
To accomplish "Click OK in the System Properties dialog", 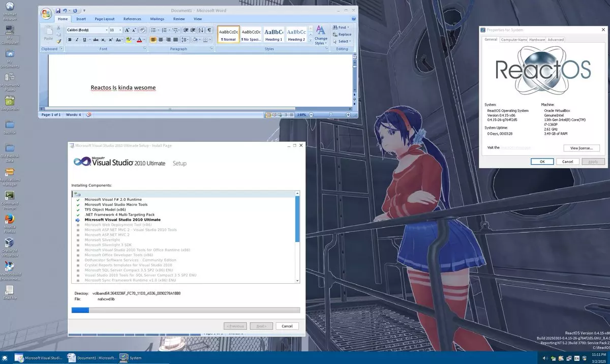I will 542,161.
